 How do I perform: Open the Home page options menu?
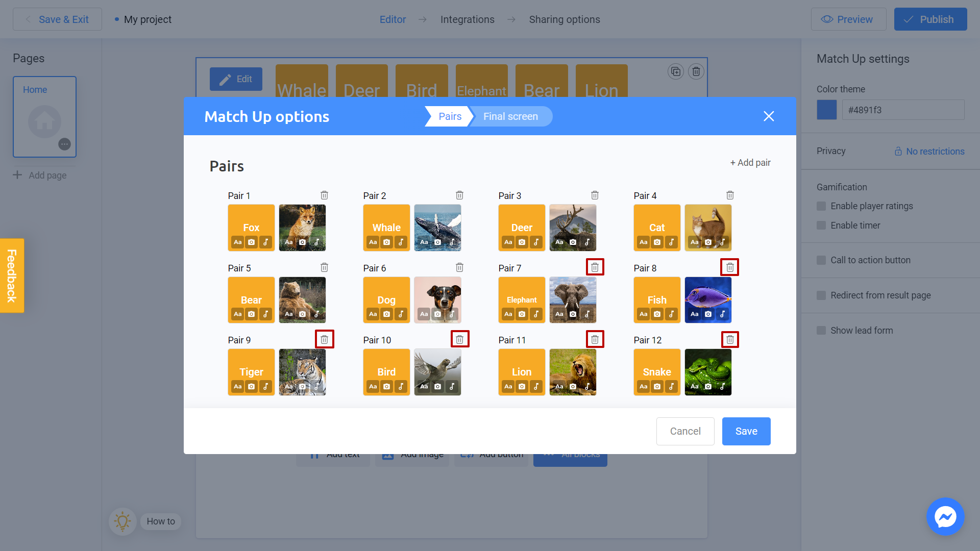[x=64, y=144]
